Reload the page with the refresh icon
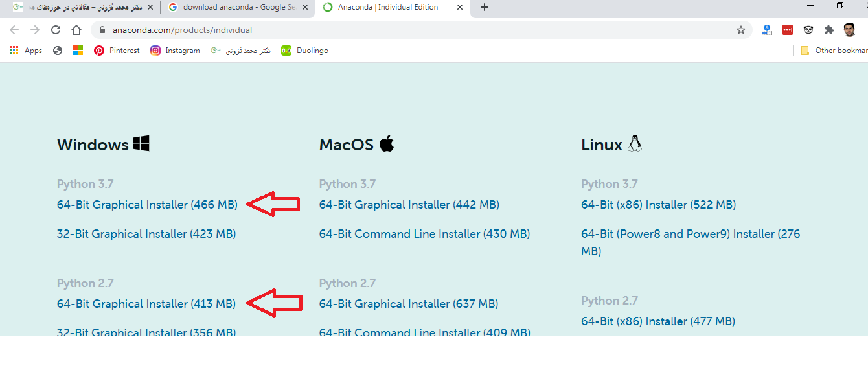 [x=56, y=30]
